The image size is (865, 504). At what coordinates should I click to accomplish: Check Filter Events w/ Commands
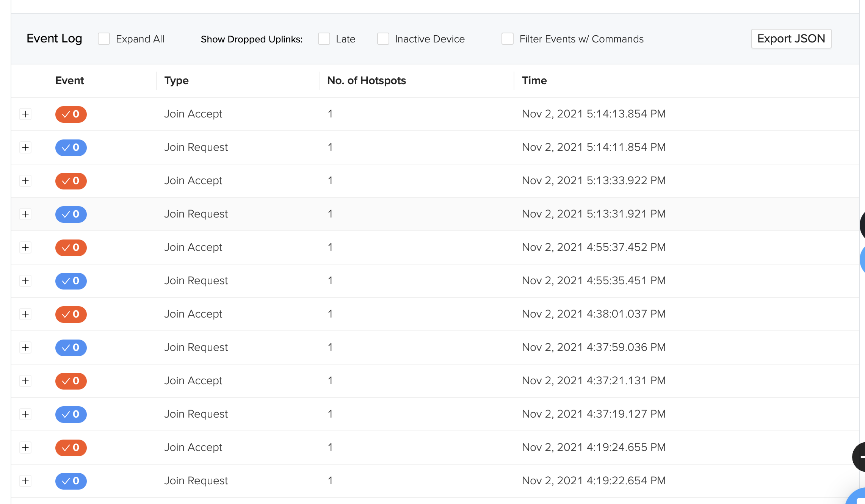pyautogui.click(x=508, y=39)
